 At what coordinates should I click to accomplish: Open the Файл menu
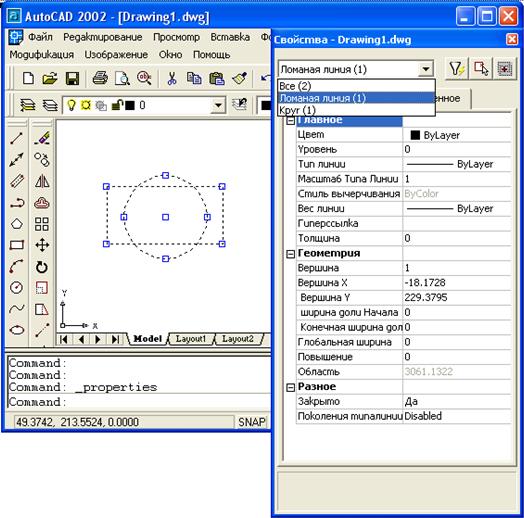[40, 37]
